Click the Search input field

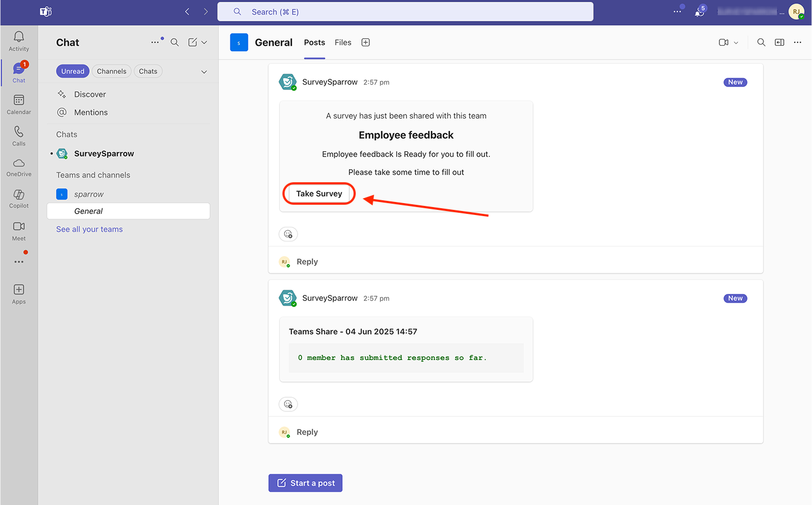[x=405, y=12]
